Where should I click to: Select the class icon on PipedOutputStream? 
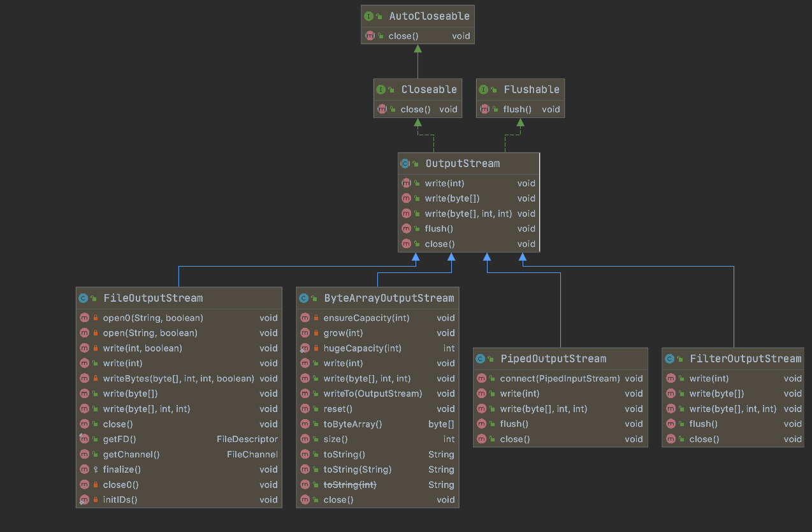pos(481,358)
